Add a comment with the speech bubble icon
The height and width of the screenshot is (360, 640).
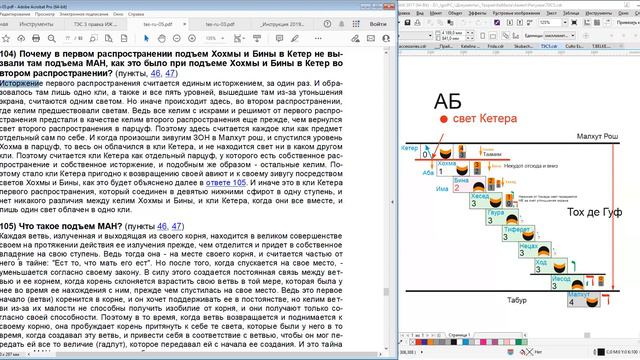279,38
